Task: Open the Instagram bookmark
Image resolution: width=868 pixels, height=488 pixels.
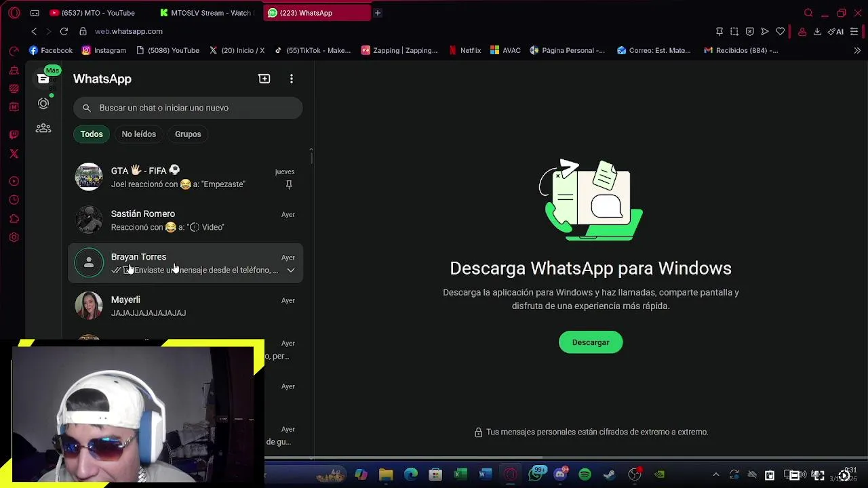Action: tap(104, 50)
